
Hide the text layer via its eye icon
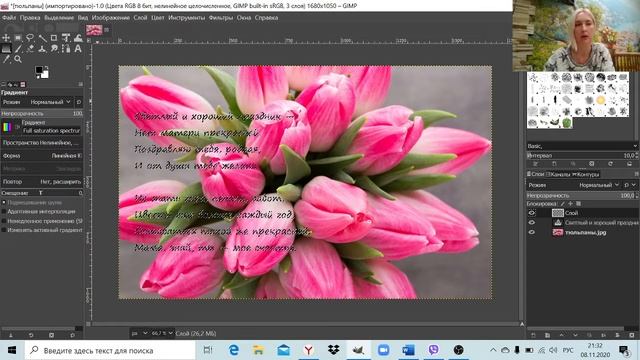(531, 222)
